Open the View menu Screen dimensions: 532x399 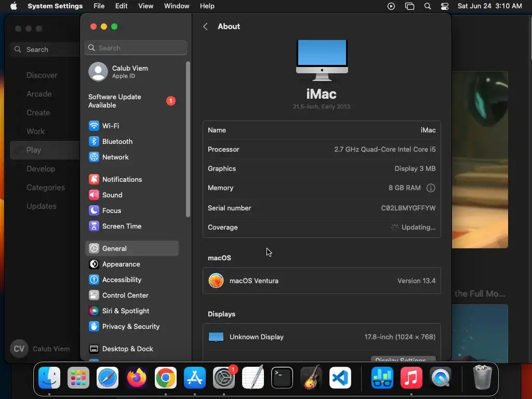tap(145, 6)
